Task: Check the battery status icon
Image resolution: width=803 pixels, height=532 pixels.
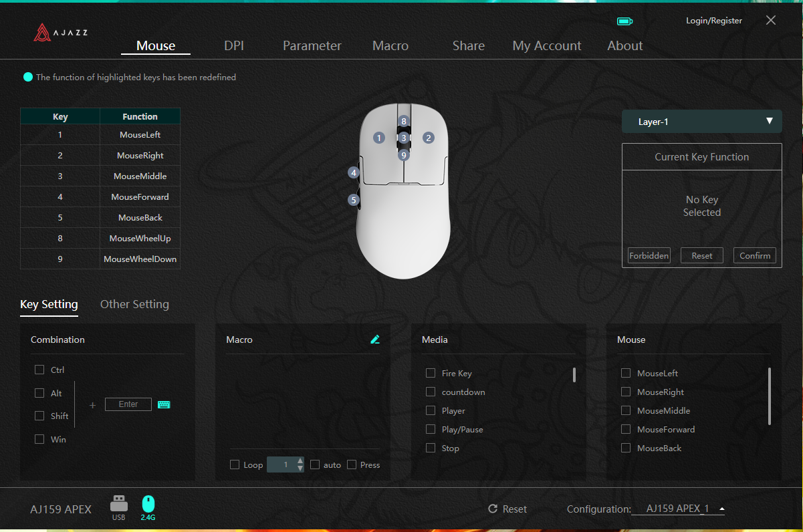Action: point(624,21)
